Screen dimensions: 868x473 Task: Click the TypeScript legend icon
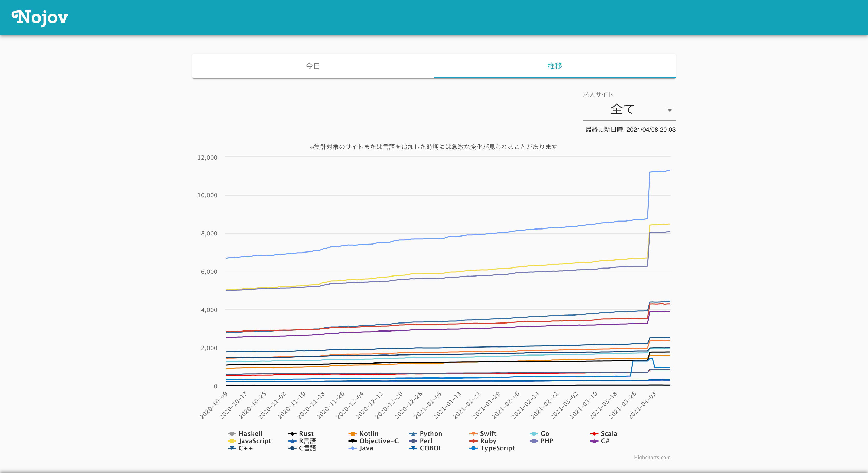click(x=474, y=448)
